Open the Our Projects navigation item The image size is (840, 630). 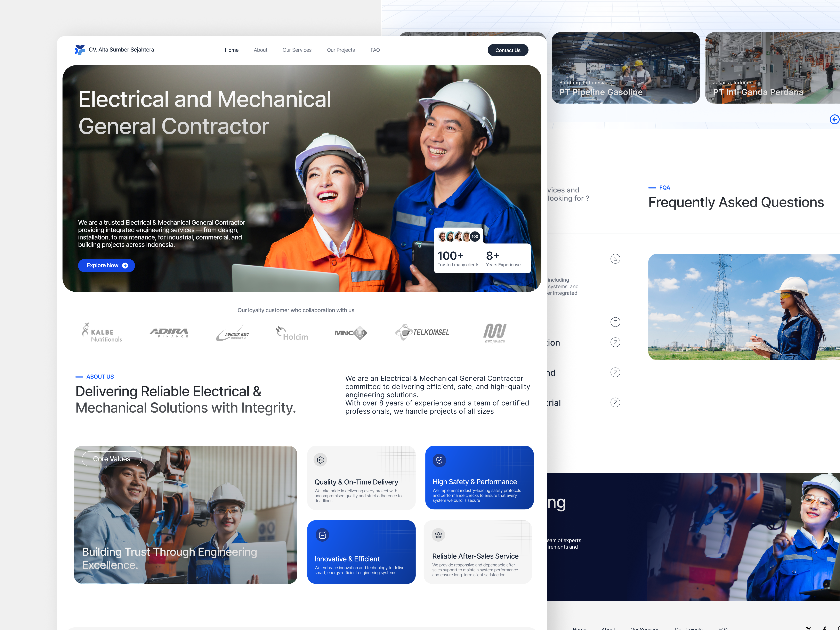tap(341, 50)
